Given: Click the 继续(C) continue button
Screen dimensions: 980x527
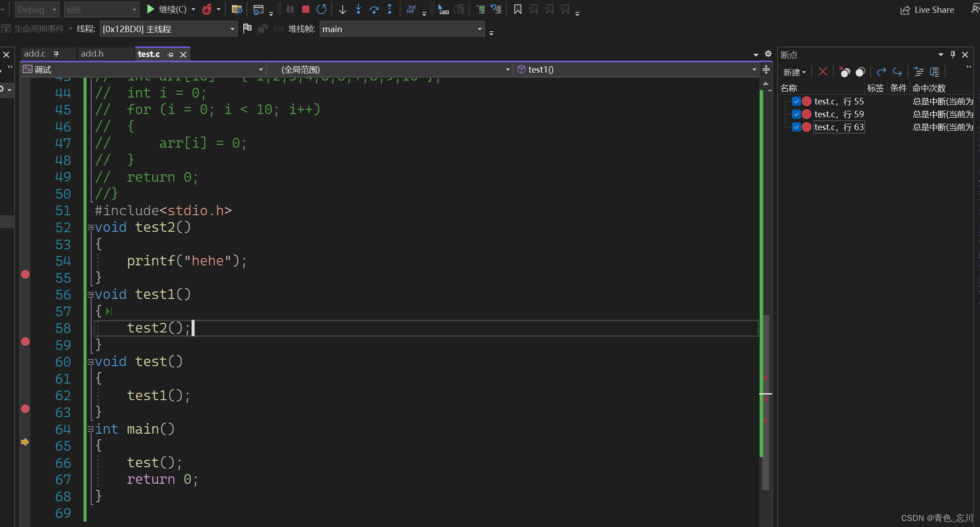Looking at the screenshot, I should pyautogui.click(x=166, y=9).
